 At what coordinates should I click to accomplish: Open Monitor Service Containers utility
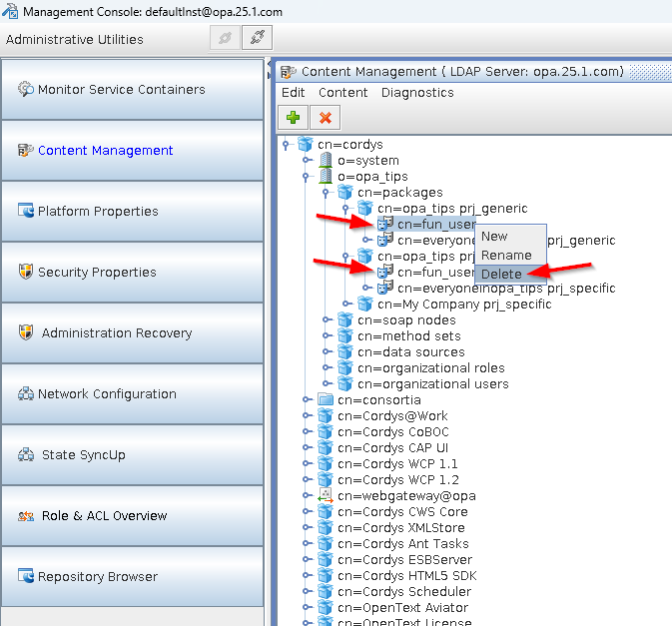pyautogui.click(x=133, y=90)
